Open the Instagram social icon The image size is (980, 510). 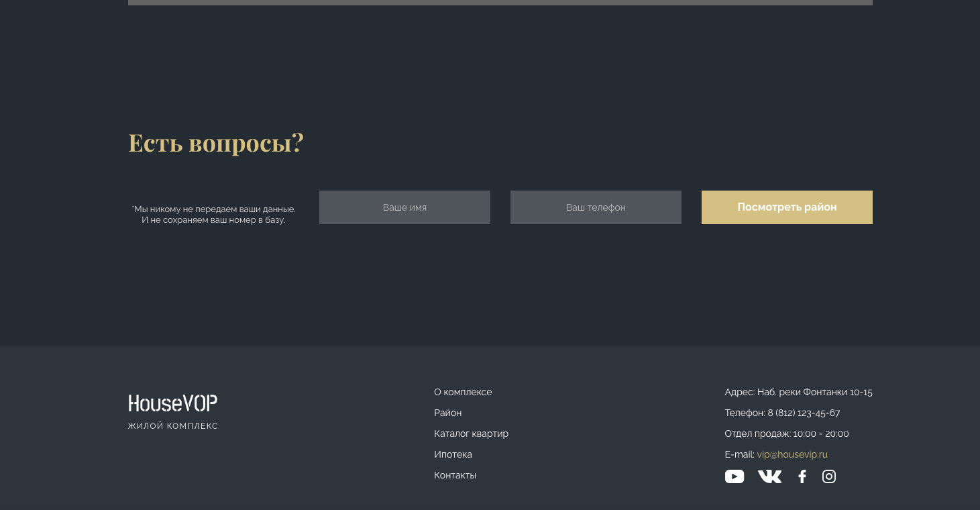pos(829,476)
